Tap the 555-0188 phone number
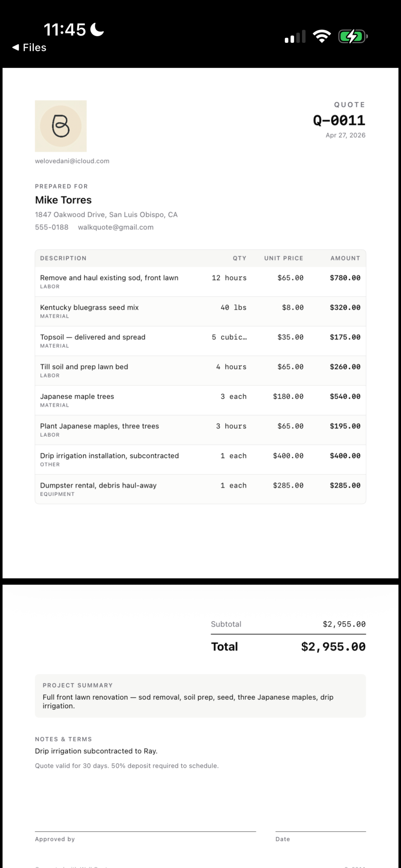Viewport: 401px width, 868px height. coord(52,227)
